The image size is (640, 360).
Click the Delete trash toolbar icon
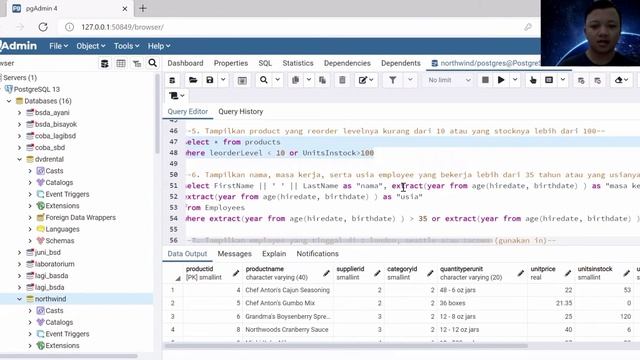coord(342,80)
